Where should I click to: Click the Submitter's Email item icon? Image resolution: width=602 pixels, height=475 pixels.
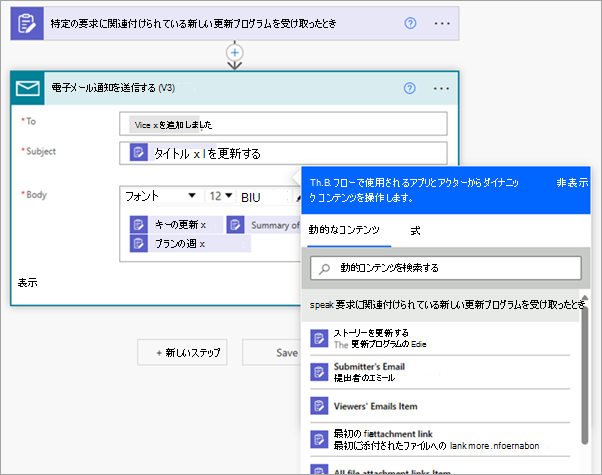click(319, 372)
